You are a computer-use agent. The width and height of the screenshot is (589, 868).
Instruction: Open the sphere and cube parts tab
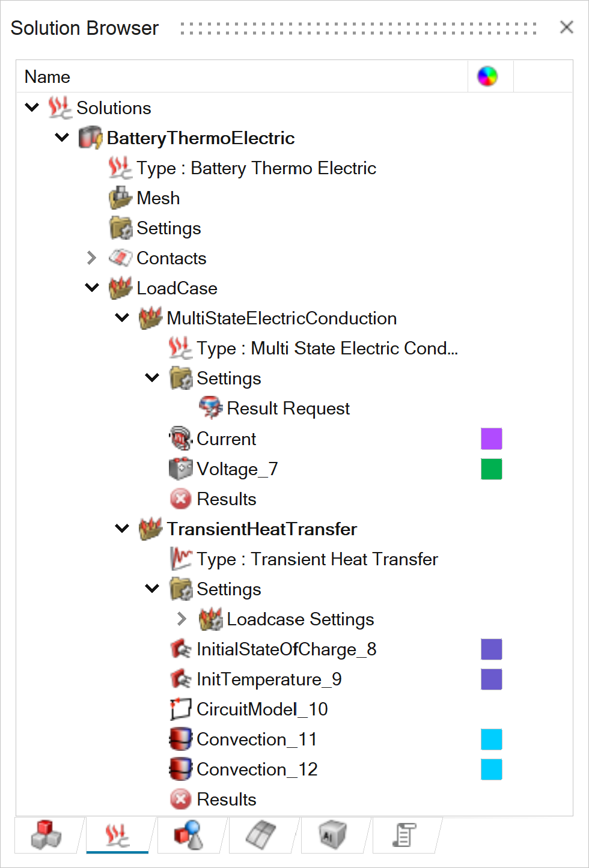(x=189, y=835)
